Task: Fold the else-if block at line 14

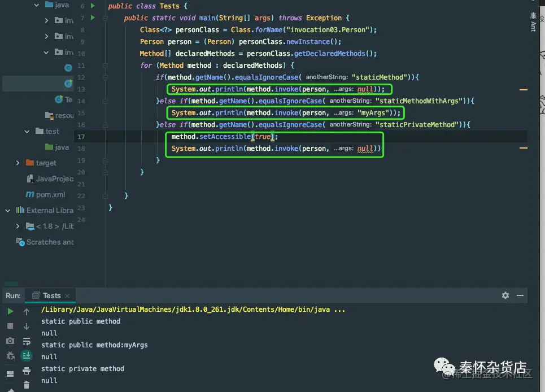Action: point(105,101)
